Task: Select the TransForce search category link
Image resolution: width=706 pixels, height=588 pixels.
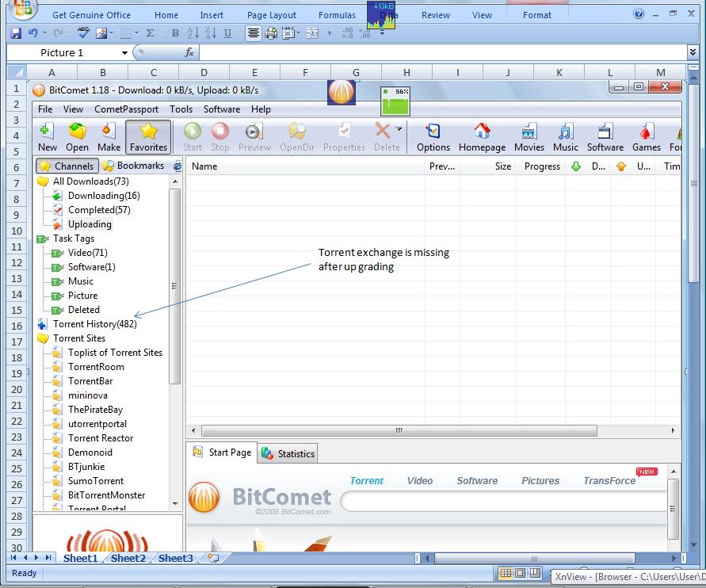Action: coord(609,480)
